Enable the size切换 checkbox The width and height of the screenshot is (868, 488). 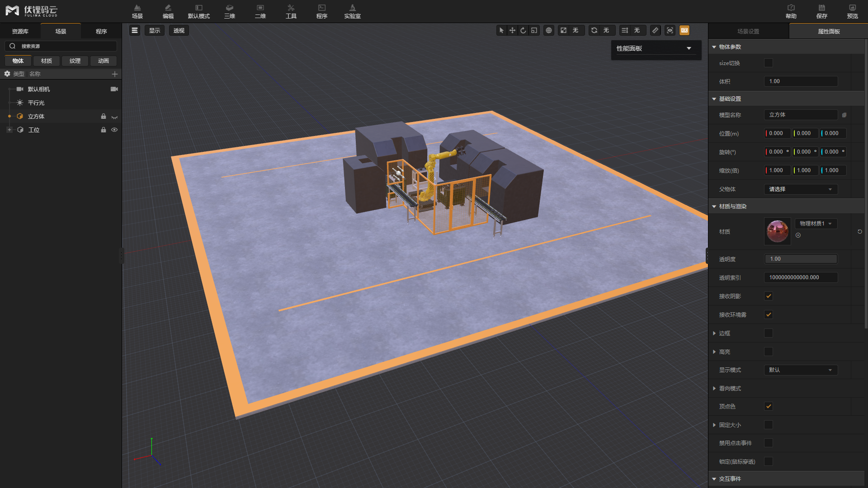[x=769, y=63]
